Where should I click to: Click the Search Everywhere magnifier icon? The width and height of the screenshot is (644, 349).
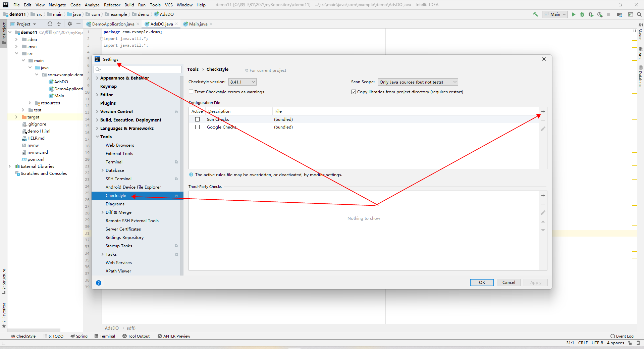click(x=639, y=14)
